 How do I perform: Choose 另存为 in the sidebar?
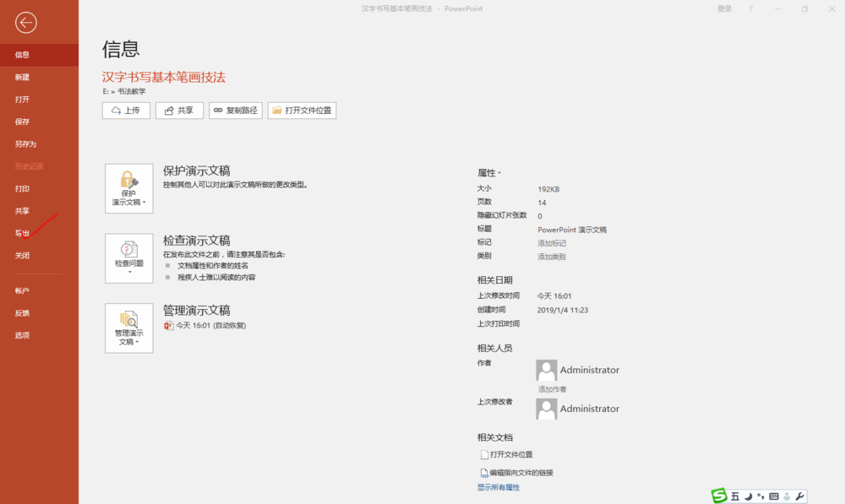pyautogui.click(x=39, y=144)
